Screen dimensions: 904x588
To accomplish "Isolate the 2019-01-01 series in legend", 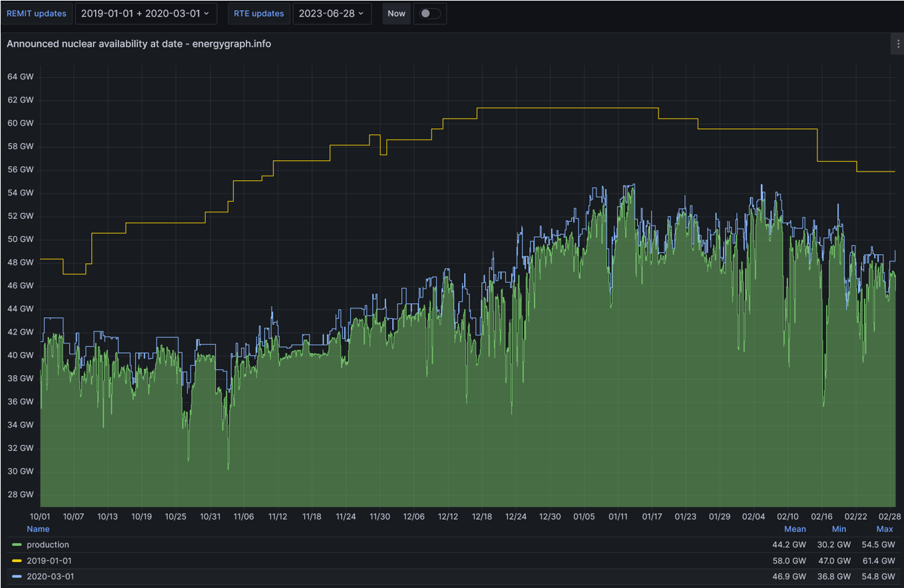I will coord(49,561).
